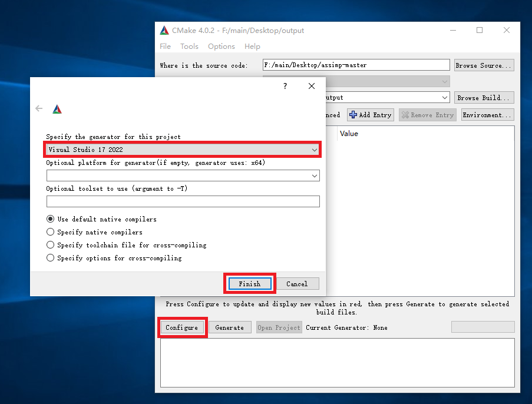Click the Value column header
532x404 pixels.
(349, 134)
